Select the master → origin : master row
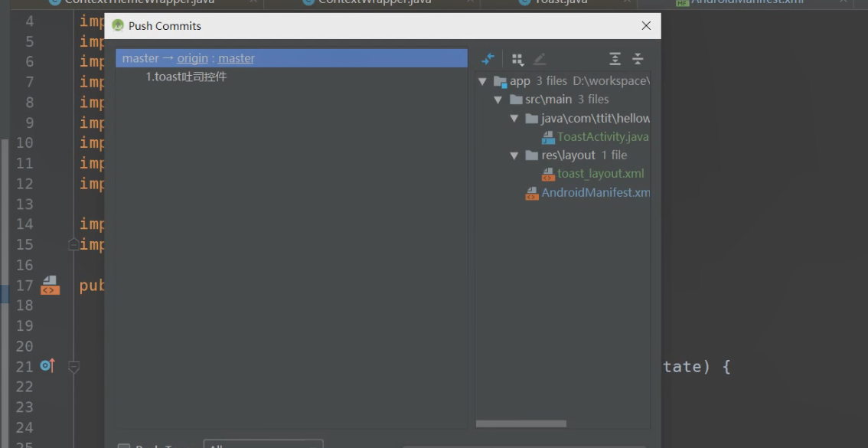The image size is (868, 448). (292, 58)
